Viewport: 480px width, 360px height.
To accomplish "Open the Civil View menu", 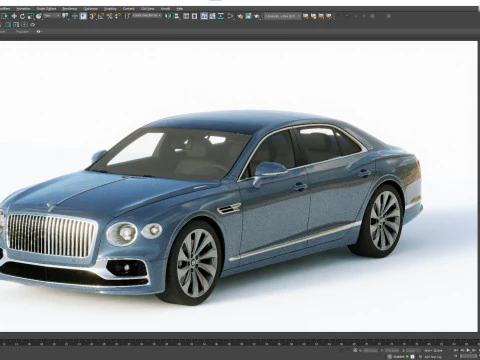I will pos(147,9).
